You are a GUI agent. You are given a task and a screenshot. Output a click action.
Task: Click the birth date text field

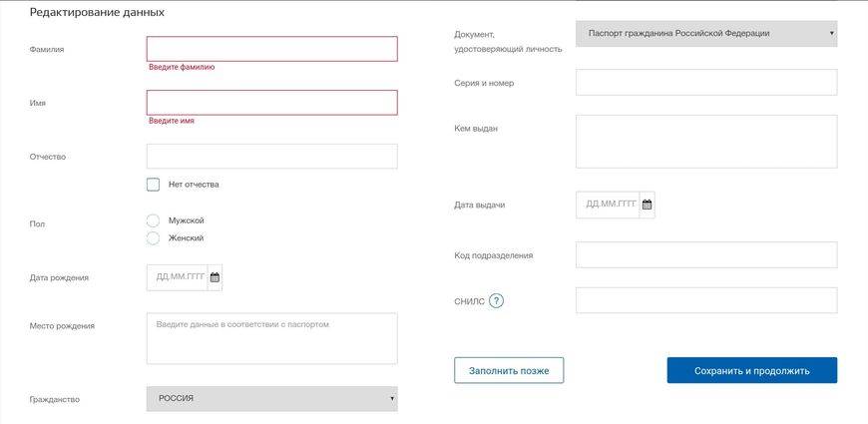click(x=177, y=277)
